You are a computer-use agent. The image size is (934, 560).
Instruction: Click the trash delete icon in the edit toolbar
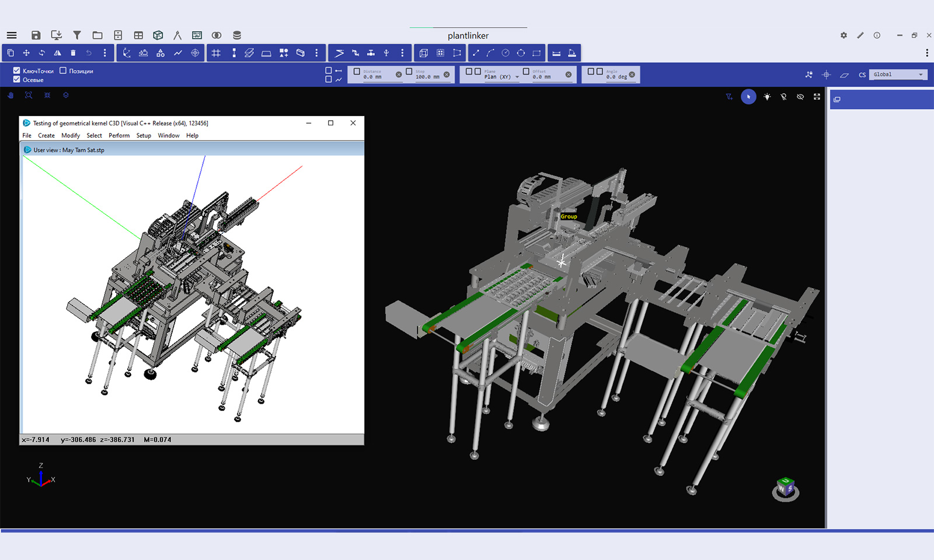tap(72, 52)
